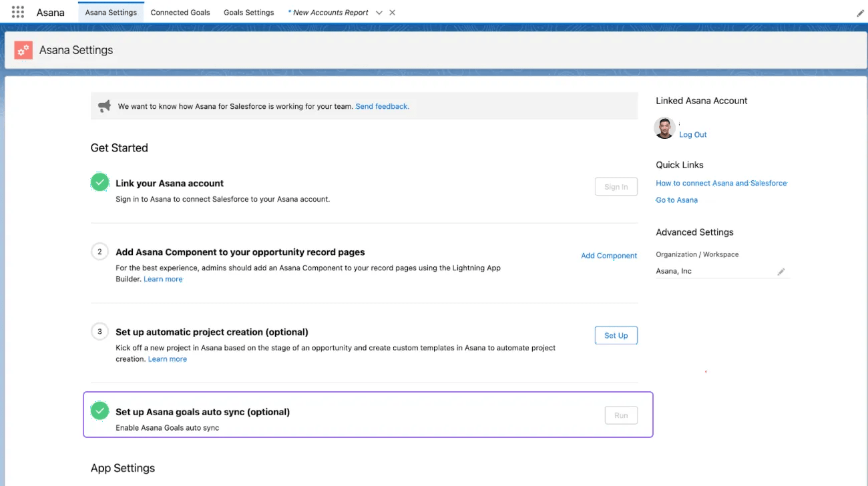Log Out of the linked Asana account
The image size is (868, 486).
tap(692, 134)
